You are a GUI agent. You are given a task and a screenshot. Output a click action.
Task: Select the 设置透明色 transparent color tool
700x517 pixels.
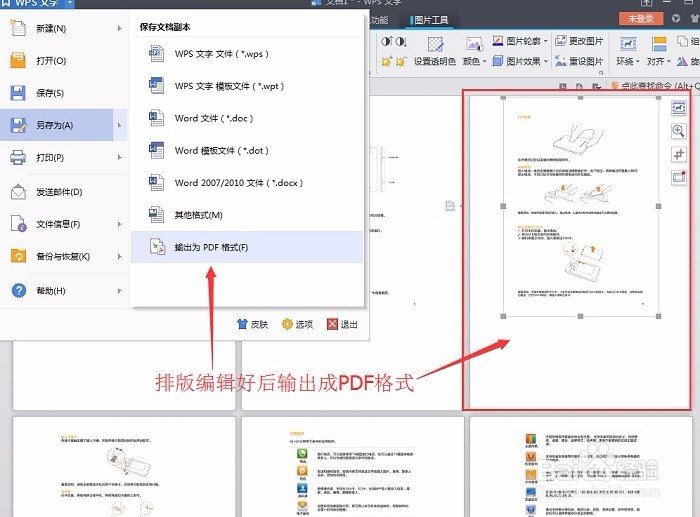coord(435,51)
